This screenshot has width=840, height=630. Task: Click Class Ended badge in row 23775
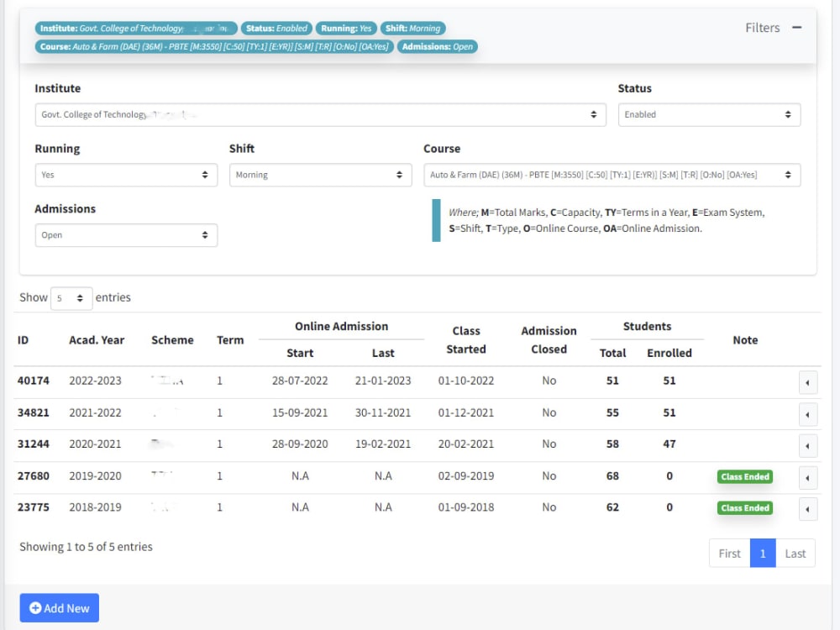tap(744, 508)
